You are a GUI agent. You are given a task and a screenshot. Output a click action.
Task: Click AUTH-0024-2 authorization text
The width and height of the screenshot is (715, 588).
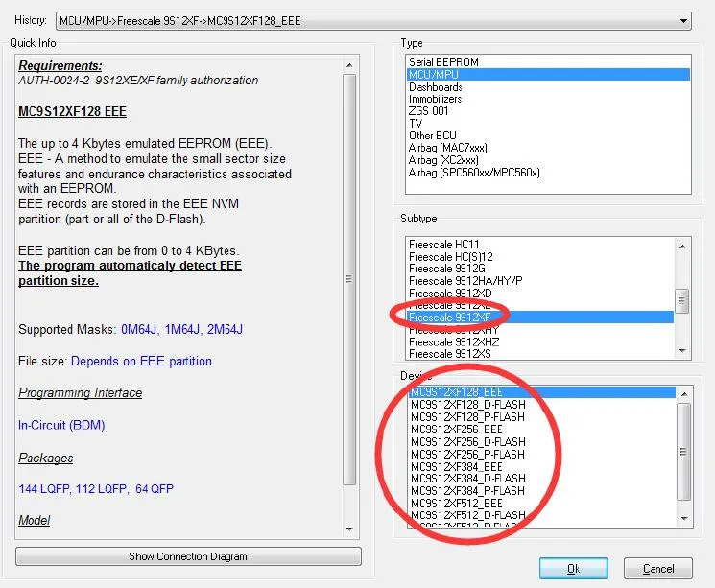(x=138, y=81)
